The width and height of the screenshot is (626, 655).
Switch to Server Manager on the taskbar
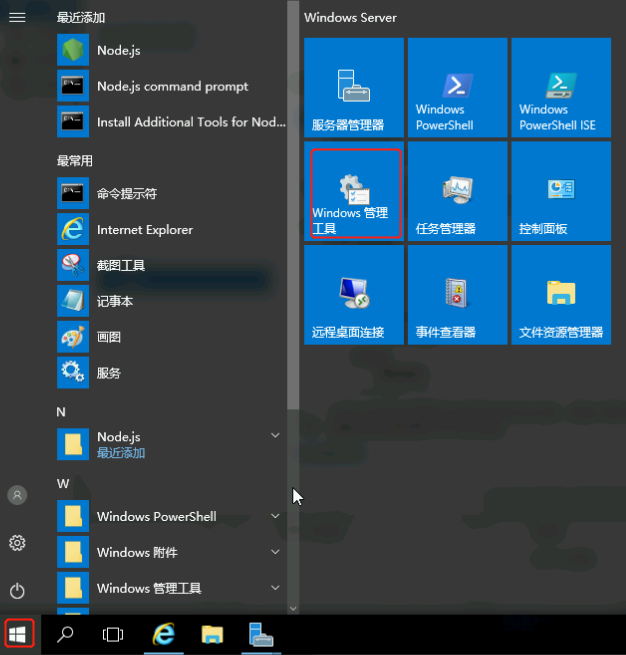tap(261, 635)
